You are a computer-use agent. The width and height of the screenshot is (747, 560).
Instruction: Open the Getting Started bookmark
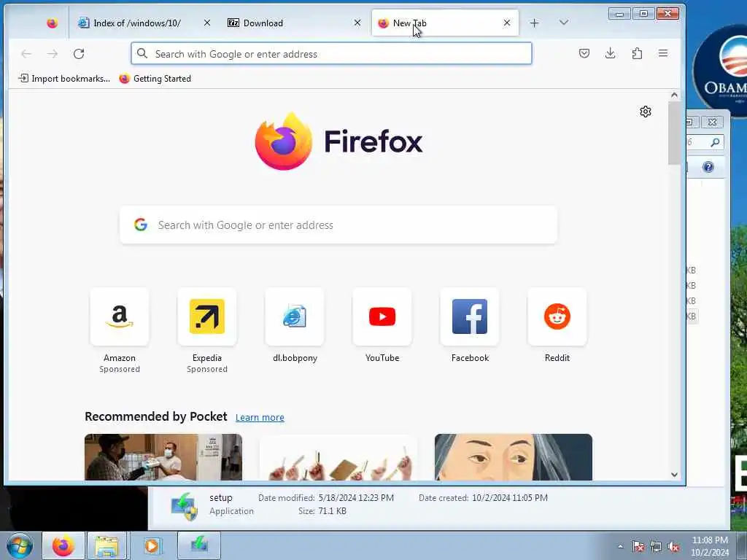point(155,79)
